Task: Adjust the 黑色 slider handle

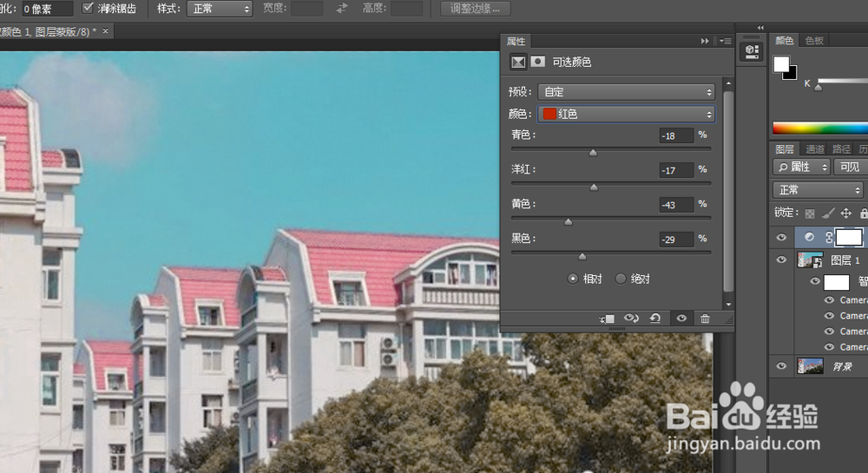Action: 582,257
